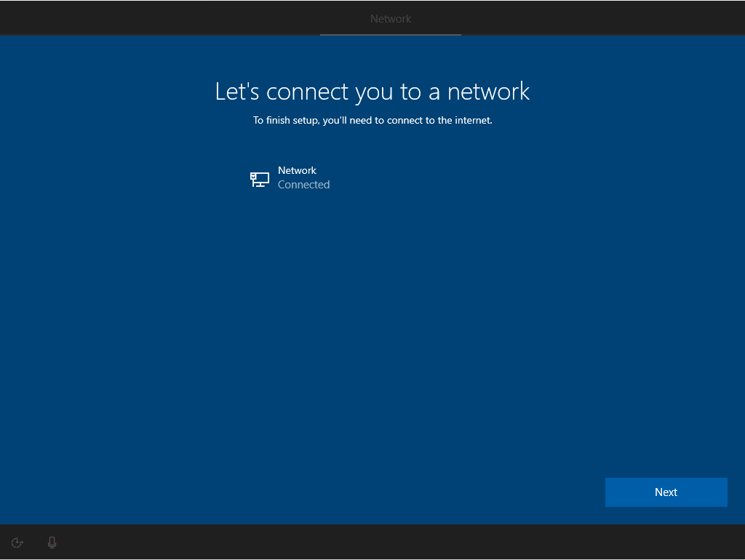Open the Ease of Access icon
The height and width of the screenshot is (560, 745).
click(17, 543)
